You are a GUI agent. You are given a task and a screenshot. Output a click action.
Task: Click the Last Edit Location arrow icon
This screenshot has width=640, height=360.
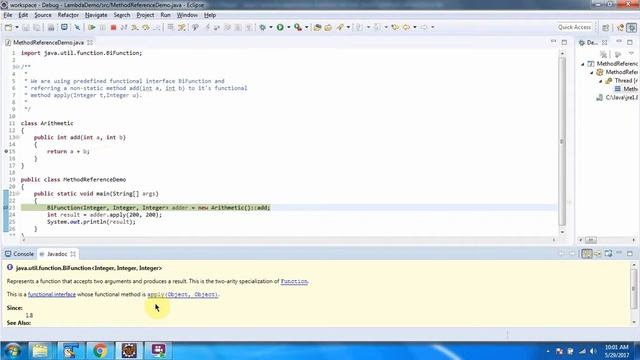coord(395,27)
